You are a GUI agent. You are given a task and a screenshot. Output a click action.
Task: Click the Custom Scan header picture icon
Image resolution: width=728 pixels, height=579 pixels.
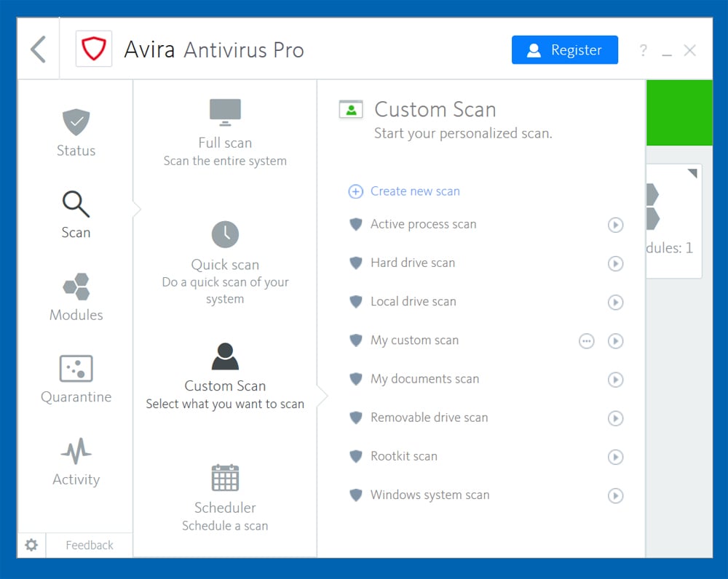[x=351, y=110]
